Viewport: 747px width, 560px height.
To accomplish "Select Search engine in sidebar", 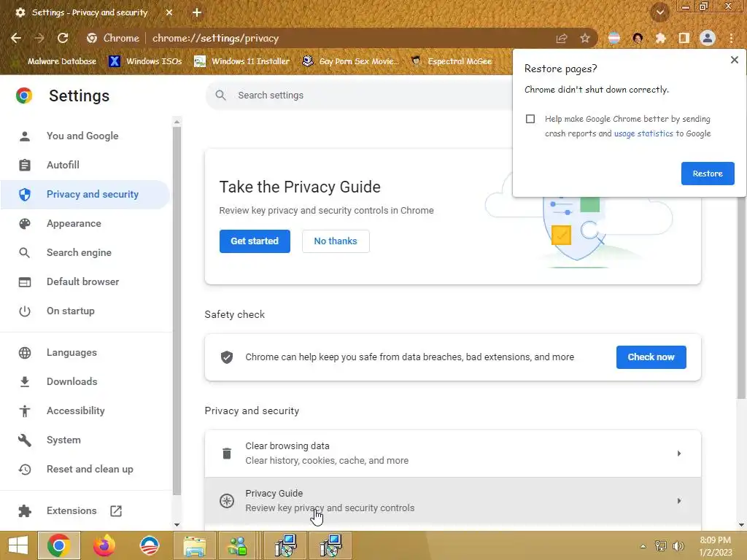I will (79, 252).
